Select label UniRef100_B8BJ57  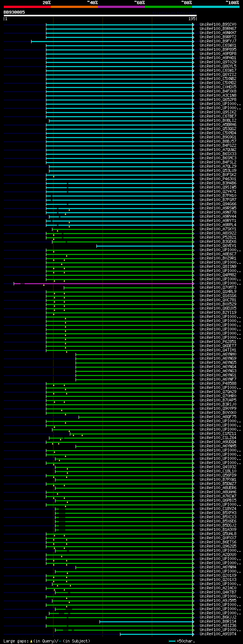click(218, 142)
